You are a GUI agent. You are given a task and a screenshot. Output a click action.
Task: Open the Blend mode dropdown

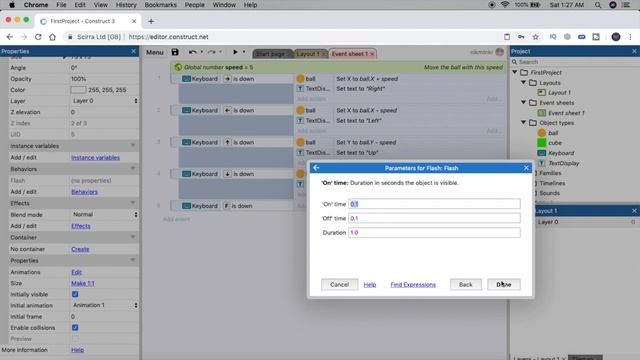(x=104, y=215)
